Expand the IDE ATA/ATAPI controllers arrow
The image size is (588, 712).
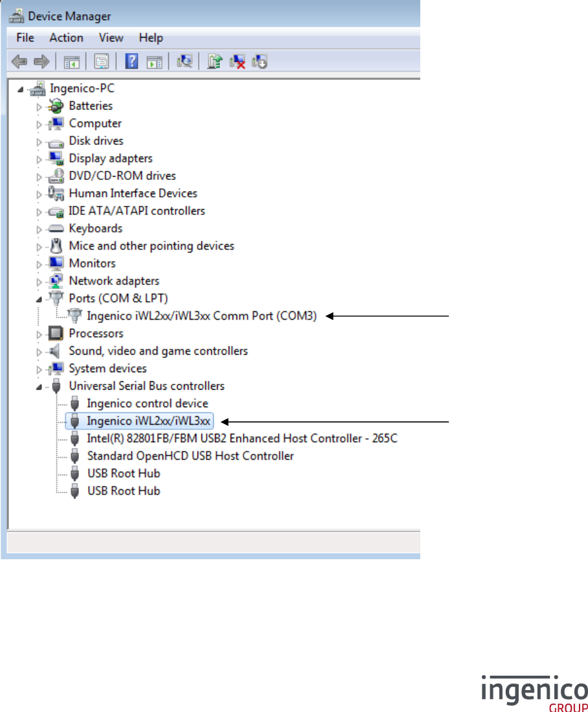pos(39,212)
